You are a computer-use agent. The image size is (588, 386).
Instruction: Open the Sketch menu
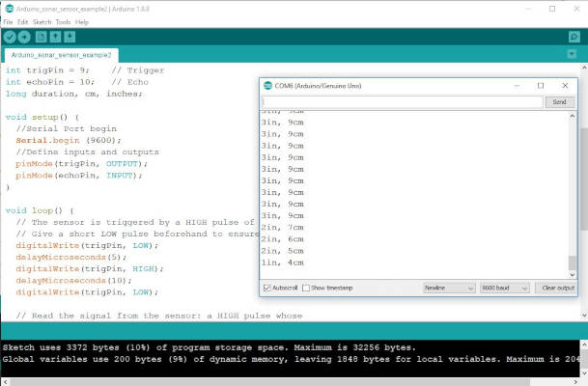point(42,22)
